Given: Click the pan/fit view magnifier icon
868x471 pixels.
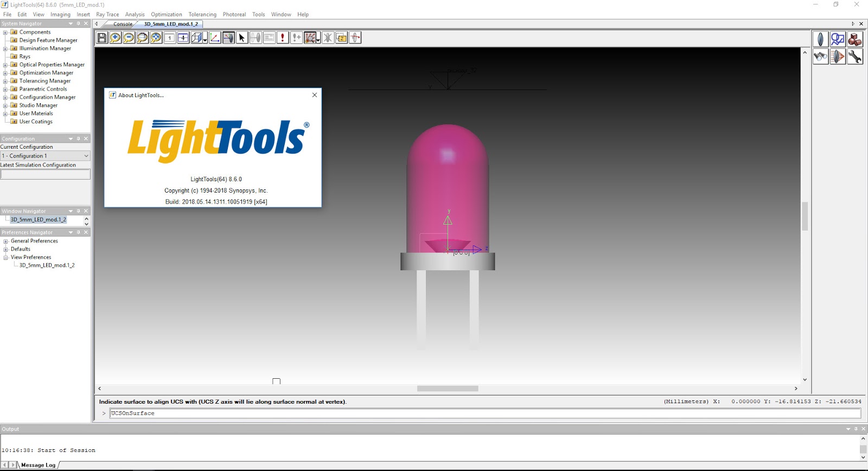Looking at the screenshot, I should [x=156, y=37].
